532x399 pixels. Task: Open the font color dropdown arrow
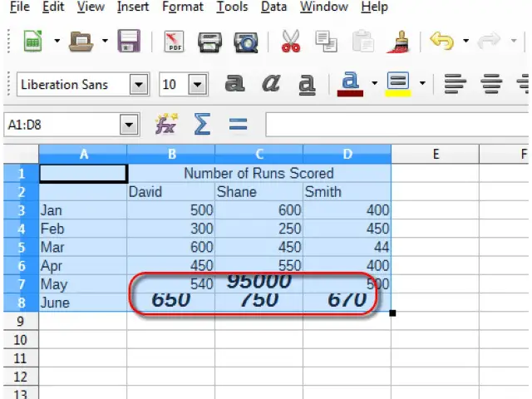click(375, 83)
